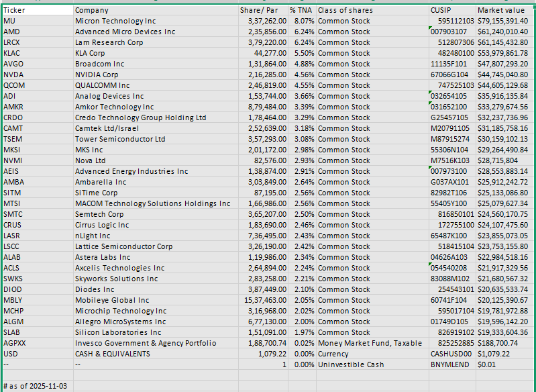Click the Uninvestible Cash cell
536x392 pixels.
[x=371, y=364]
